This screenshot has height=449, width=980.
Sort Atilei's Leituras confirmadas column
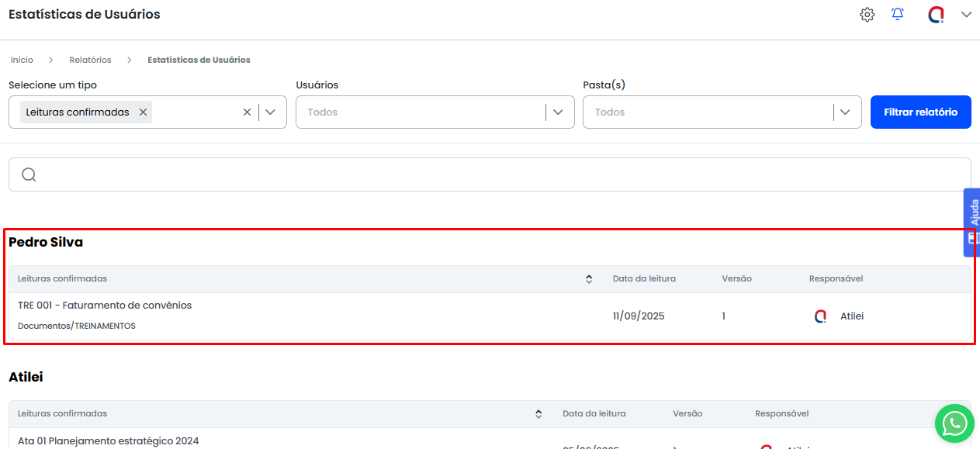pos(538,414)
